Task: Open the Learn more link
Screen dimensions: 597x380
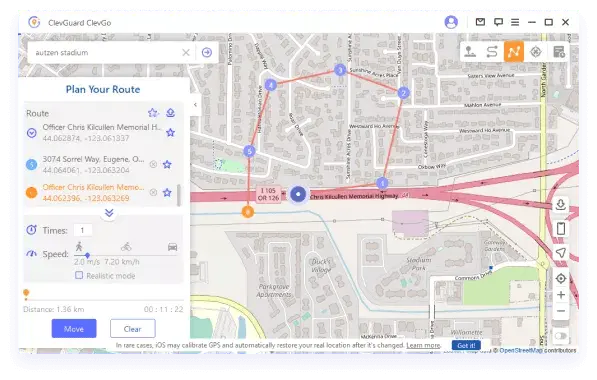Action: point(423,345)
